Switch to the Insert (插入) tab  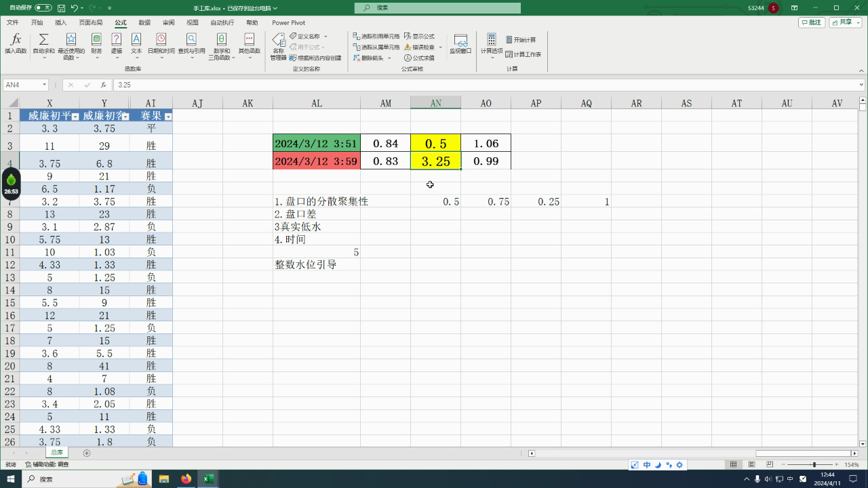point(61,22)
